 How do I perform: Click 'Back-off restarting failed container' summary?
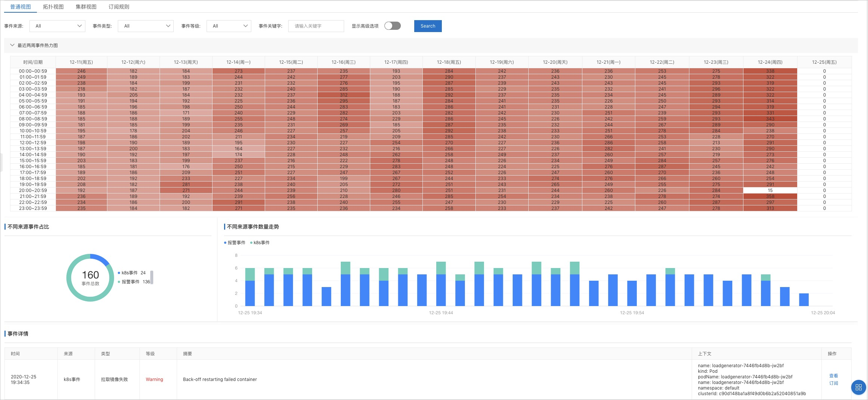[220, 379]
